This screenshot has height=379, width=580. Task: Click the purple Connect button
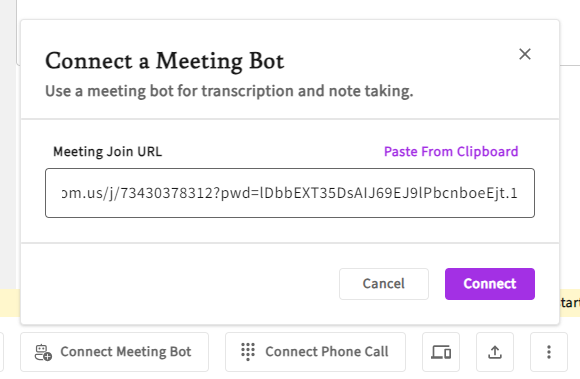pyautogui.click(x=489, y=284)
